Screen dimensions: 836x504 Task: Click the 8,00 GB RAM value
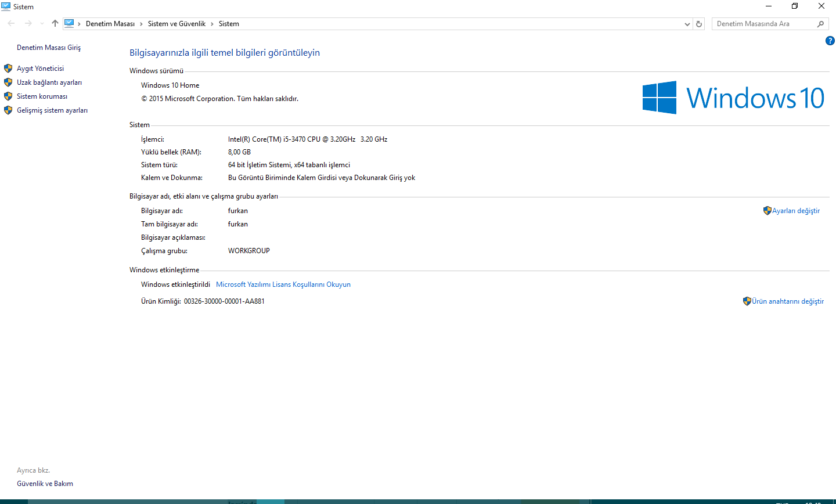[239, 152]
